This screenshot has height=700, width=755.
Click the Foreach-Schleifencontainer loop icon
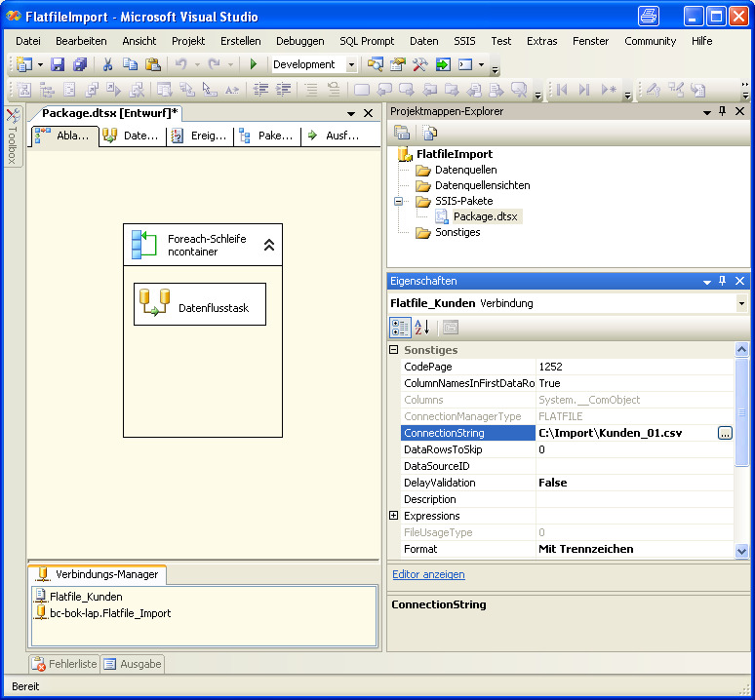[x=144, y=245]
